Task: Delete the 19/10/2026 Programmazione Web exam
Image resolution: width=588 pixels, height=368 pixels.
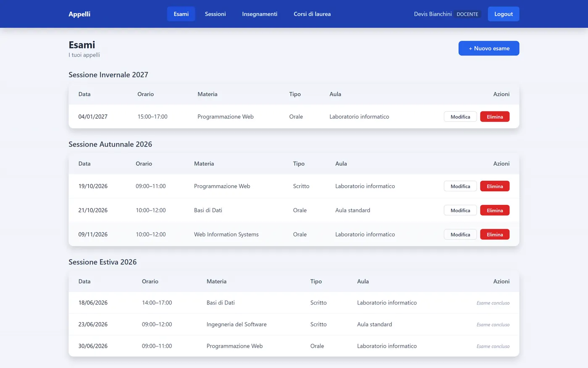Action: 495,186
